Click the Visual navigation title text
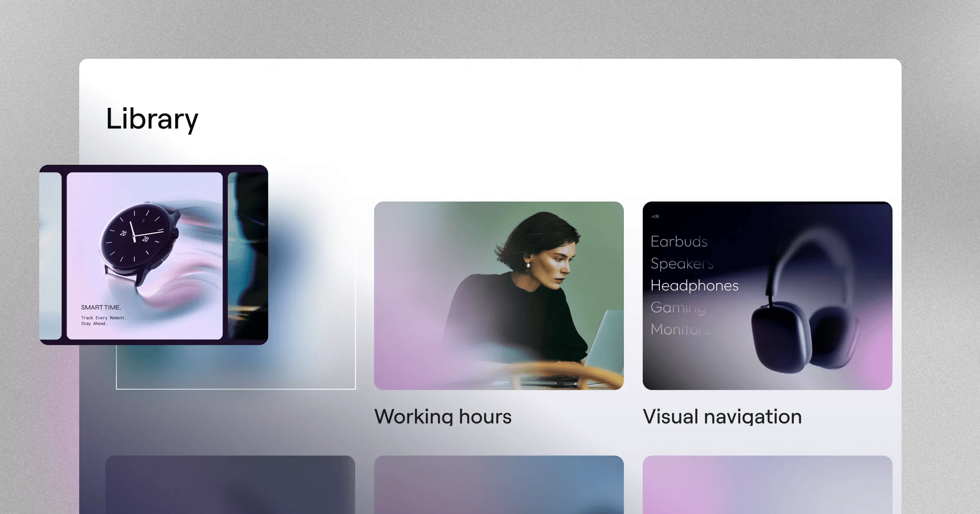980x514 pixels. (x=722, y=417)
